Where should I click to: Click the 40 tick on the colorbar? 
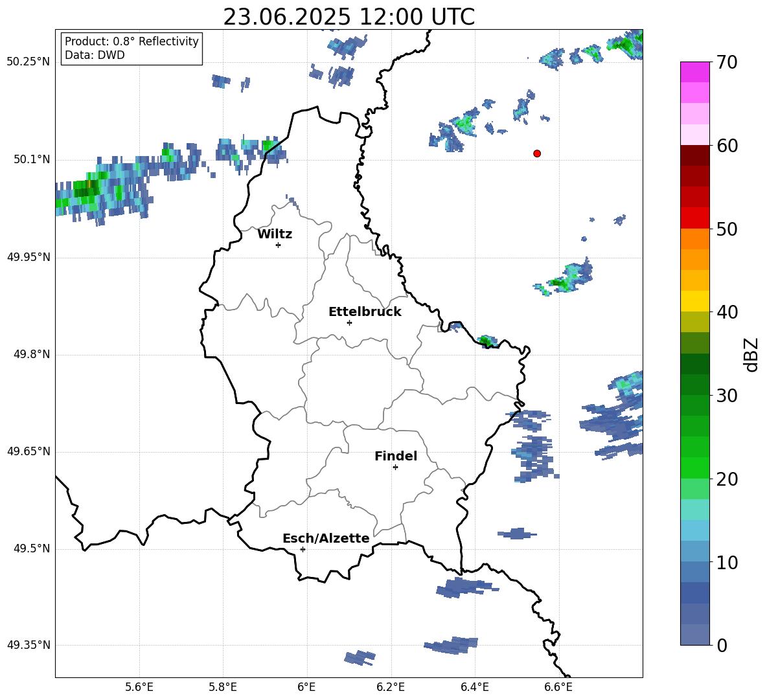point(727,312)
